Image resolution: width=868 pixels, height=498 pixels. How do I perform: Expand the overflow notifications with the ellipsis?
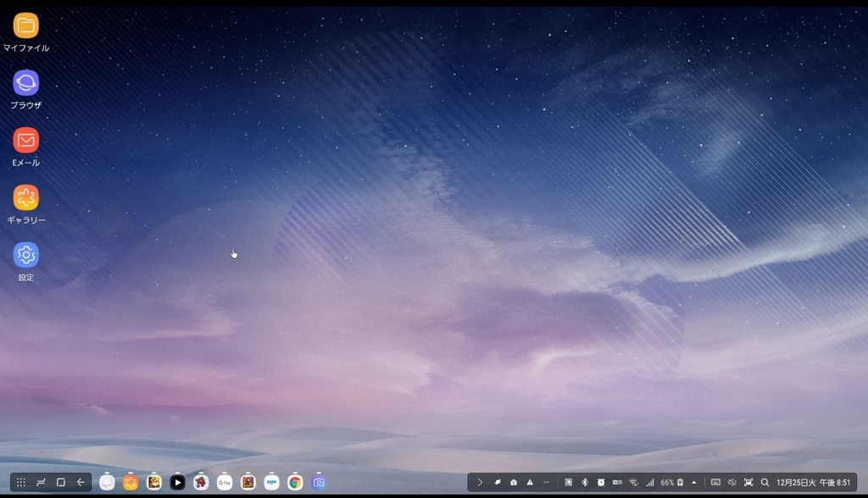[546, 482]
